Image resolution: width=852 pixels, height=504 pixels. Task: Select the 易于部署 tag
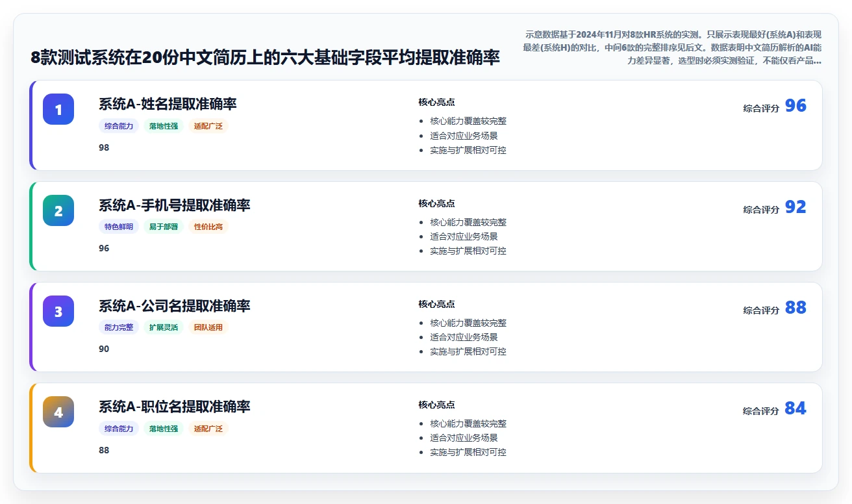[164, 227]
